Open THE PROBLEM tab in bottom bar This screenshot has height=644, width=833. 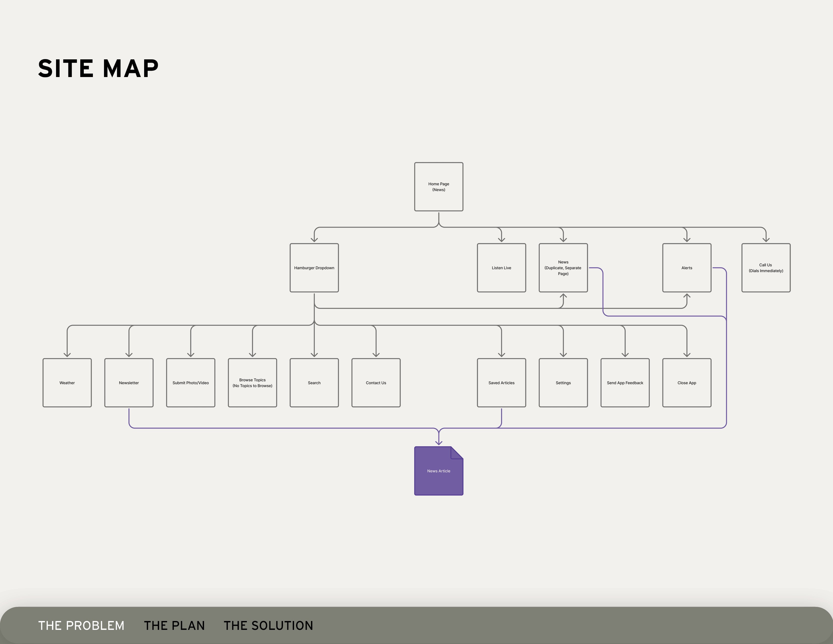click(x=81, y=626)
